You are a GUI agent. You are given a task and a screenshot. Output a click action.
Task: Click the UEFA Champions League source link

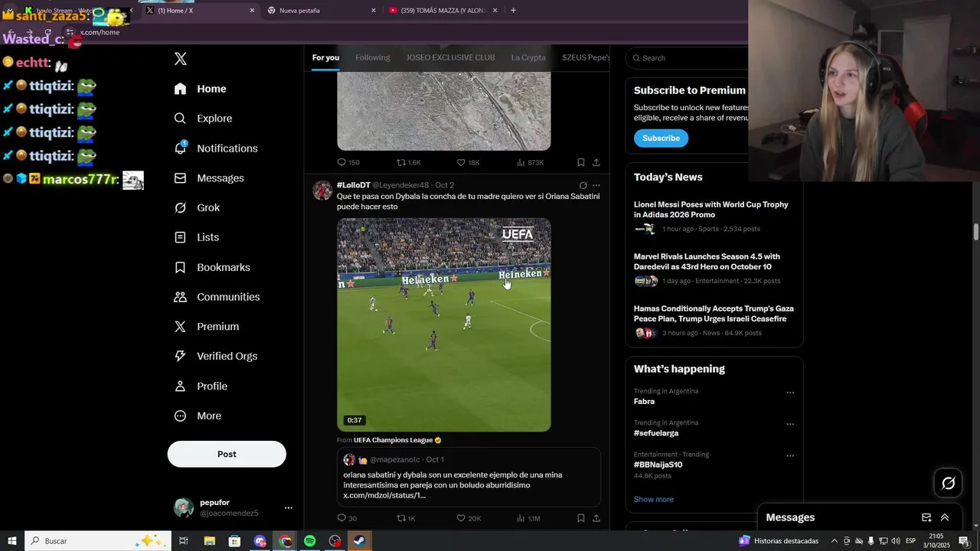click(x=397, y=440)
